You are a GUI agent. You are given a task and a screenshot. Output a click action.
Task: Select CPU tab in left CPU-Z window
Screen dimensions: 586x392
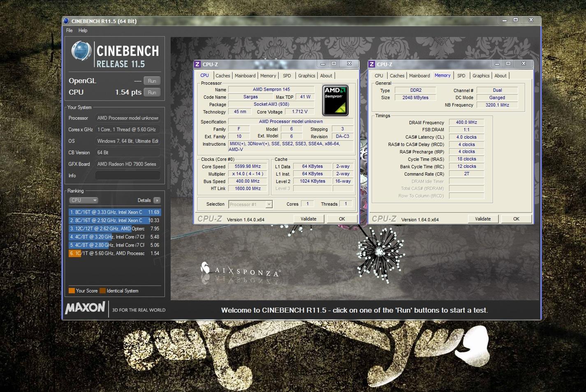point(205,75)
